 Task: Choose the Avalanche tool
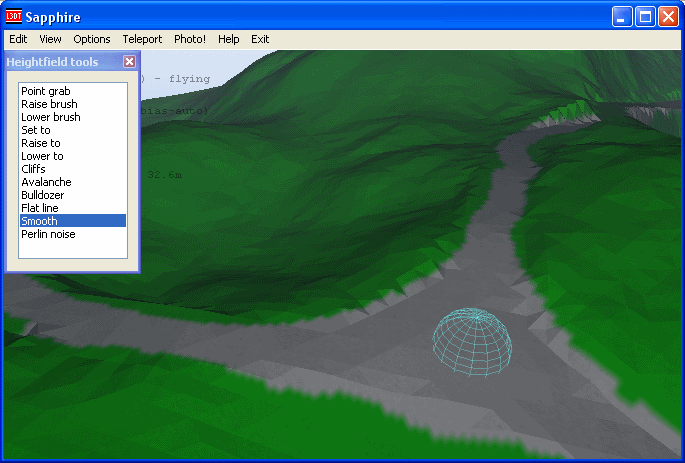click(46, 182)
